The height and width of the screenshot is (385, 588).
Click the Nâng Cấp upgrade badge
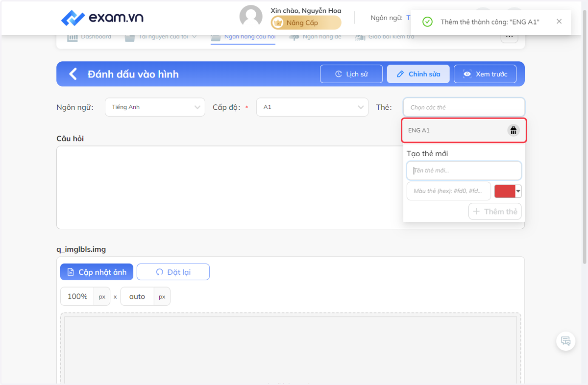pyautogui.click(x=306, y=23)
